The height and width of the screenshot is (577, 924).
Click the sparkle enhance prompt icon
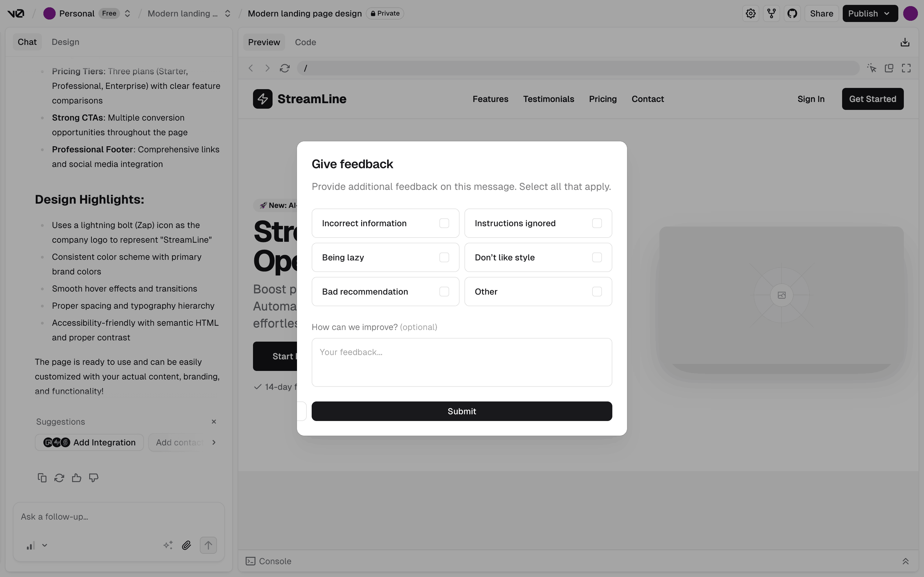[168, 545]
